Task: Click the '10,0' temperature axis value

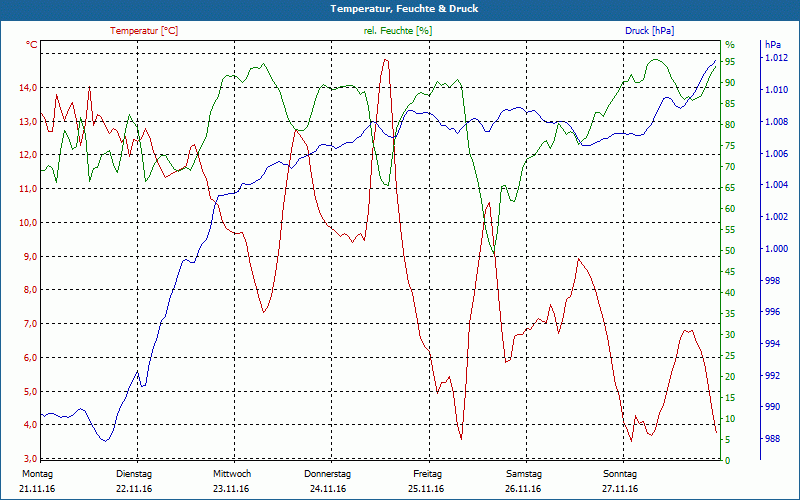Action: tap(28, 222)
